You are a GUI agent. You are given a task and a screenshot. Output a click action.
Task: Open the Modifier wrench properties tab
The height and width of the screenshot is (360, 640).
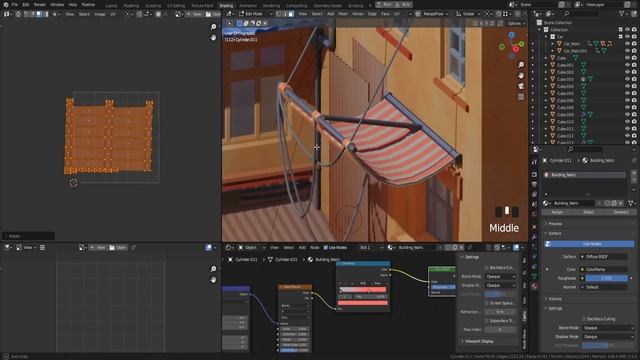(534, 237)
